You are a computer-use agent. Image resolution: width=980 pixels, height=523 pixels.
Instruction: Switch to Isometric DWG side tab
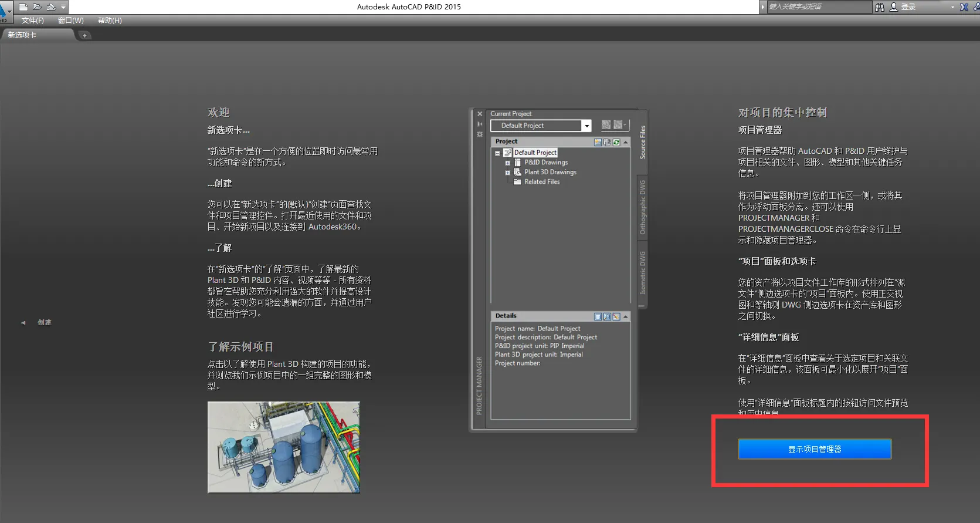(643, 272)
